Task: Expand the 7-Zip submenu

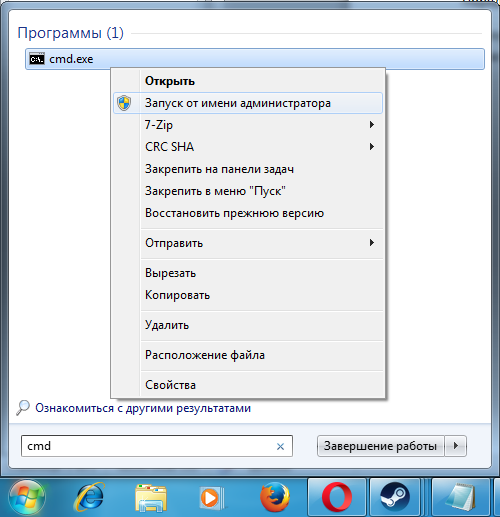Action: (247, 125)
